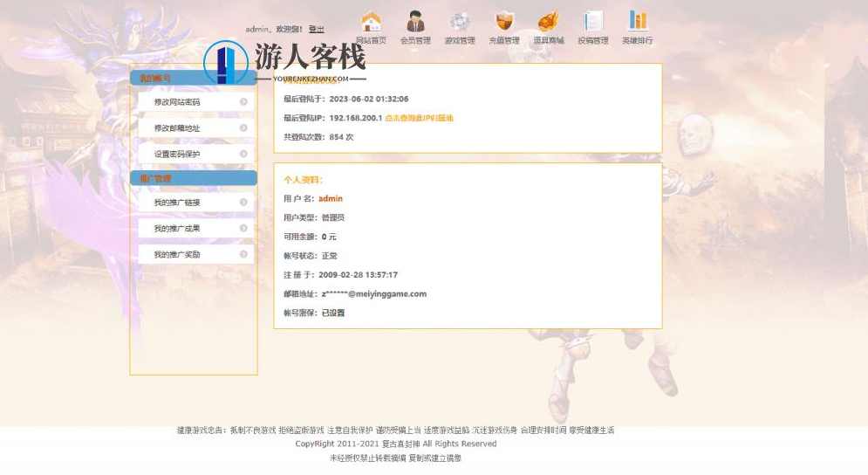Image resolution: width=868 pixels, height=475 pixels.
Task: Click the 个人资料 section heading
Action: (x=303, y=180)
